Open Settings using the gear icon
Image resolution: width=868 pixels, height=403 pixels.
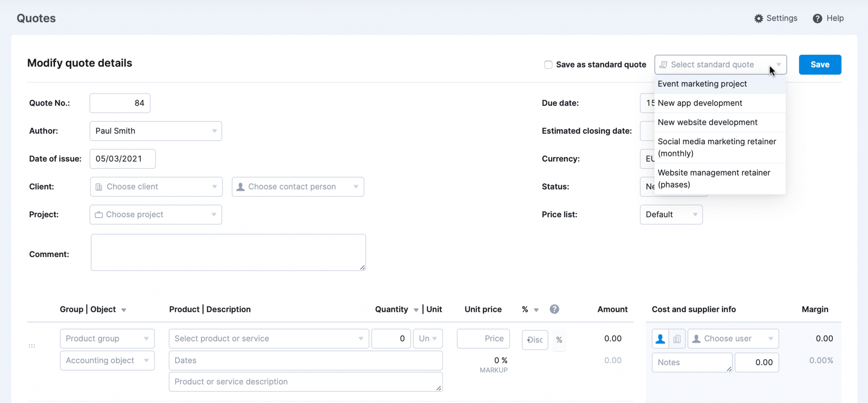pos(759,18)
